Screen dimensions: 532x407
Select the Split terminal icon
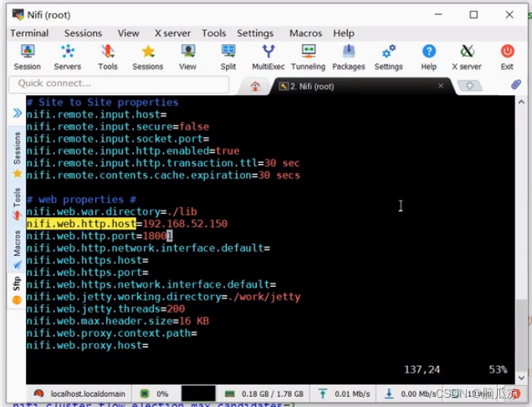click(x=228, y=58)
